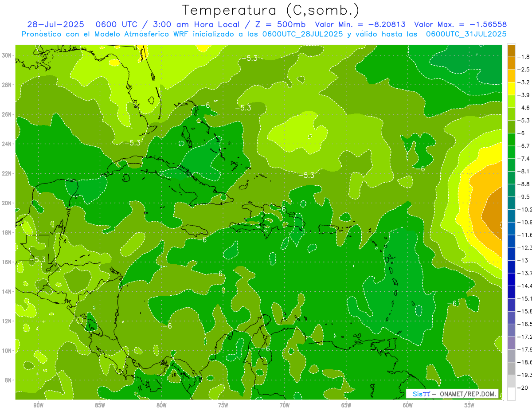Screen dimensions: 532x411
Task: Click the 75W longitude axis label
Action: click(223, 405)
